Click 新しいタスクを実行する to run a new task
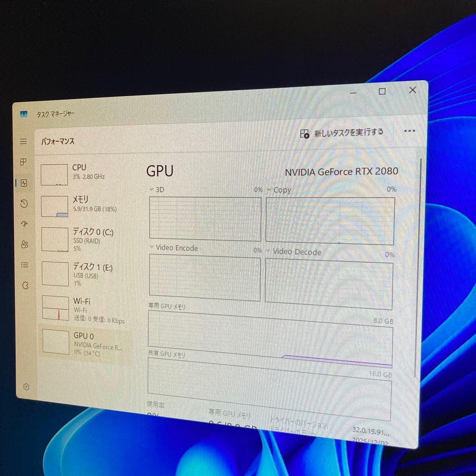 coord(343,132)
